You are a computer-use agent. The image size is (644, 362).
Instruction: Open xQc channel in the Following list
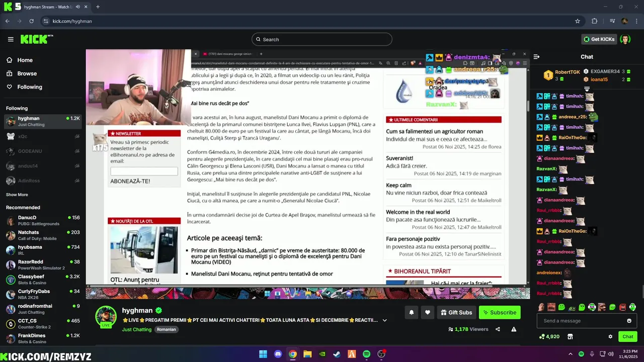coord(43,136)
